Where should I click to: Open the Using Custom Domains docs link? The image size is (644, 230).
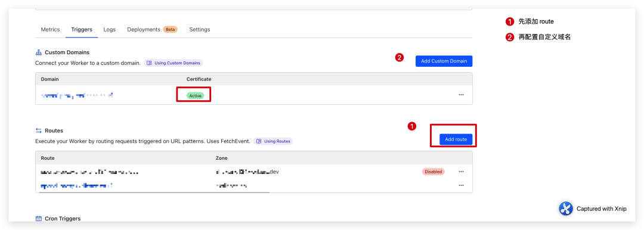tap(174, 63)
